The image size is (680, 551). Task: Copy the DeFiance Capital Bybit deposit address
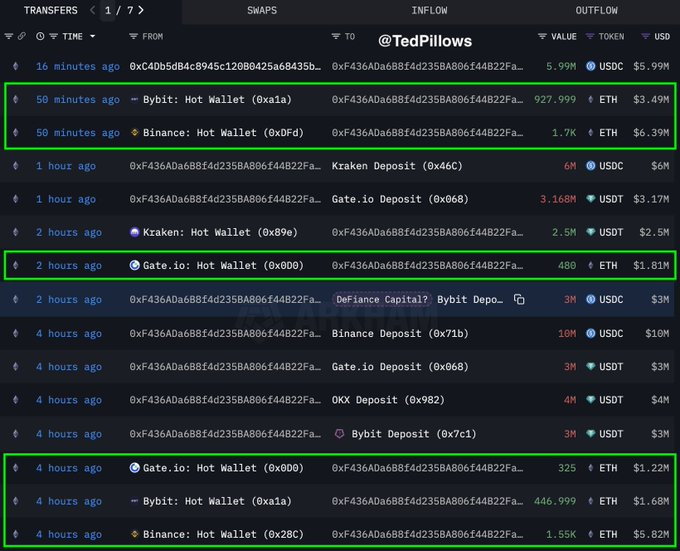point(519,299)
